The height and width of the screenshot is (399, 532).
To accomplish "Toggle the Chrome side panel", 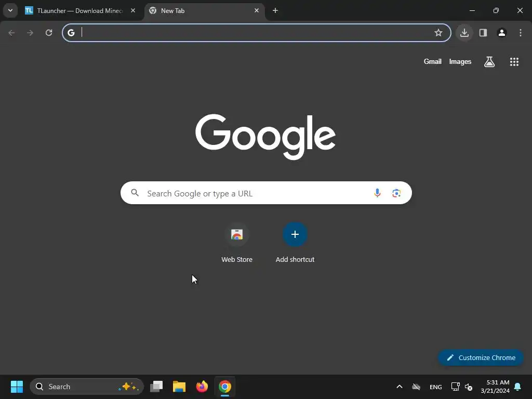I will click(483, 33).
